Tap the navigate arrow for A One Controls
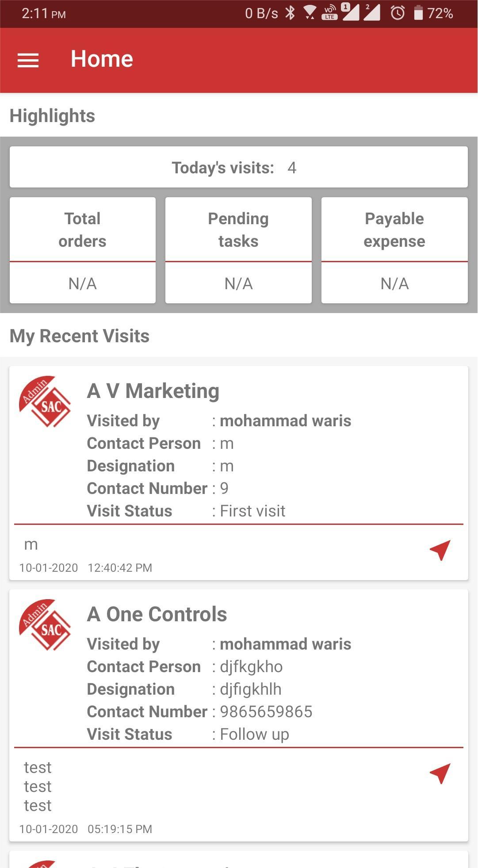Viewport: 478px width, 868px height. click(x=440, y=773)
